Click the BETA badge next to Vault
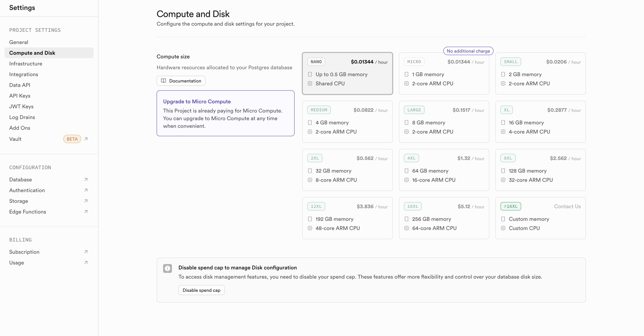The height and width of the screenshot is (336, 644). pyautogui.click(x=72, y=139)
